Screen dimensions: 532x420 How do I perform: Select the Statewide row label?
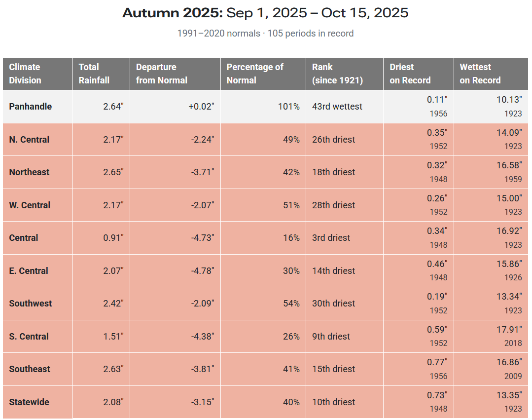[x=29, y=402]
